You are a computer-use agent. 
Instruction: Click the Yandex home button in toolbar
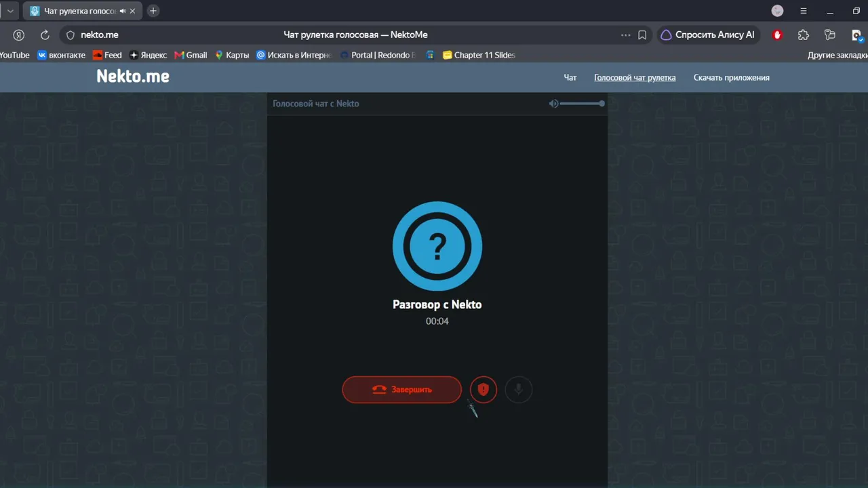tap(19, 35)
